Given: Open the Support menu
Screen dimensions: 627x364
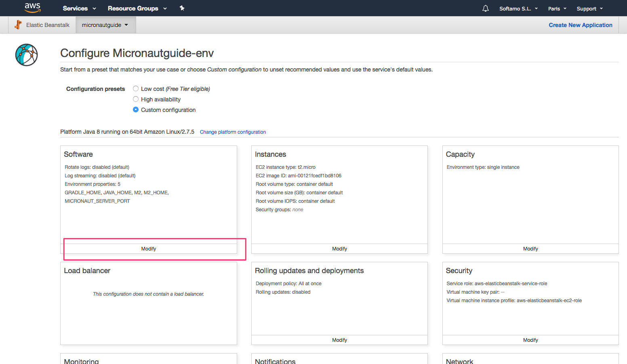Looking at the screenshot, I should click(x=589, y=8).
